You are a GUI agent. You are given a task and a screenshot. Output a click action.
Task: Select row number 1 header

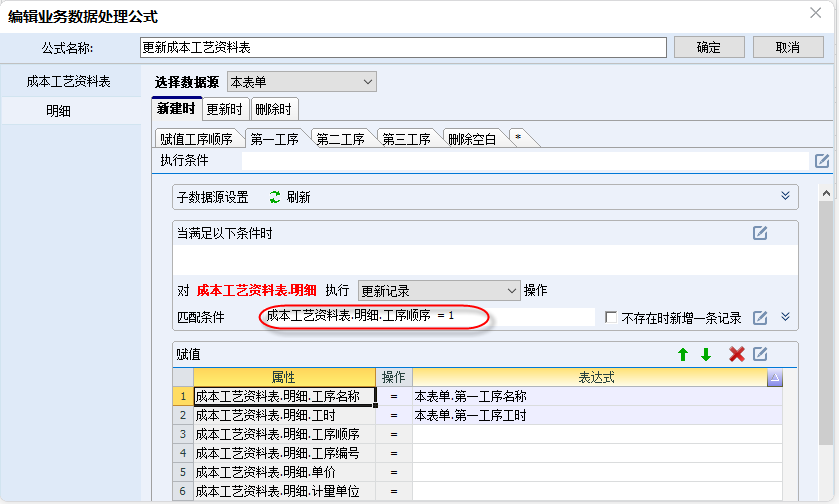coord(183,396)
